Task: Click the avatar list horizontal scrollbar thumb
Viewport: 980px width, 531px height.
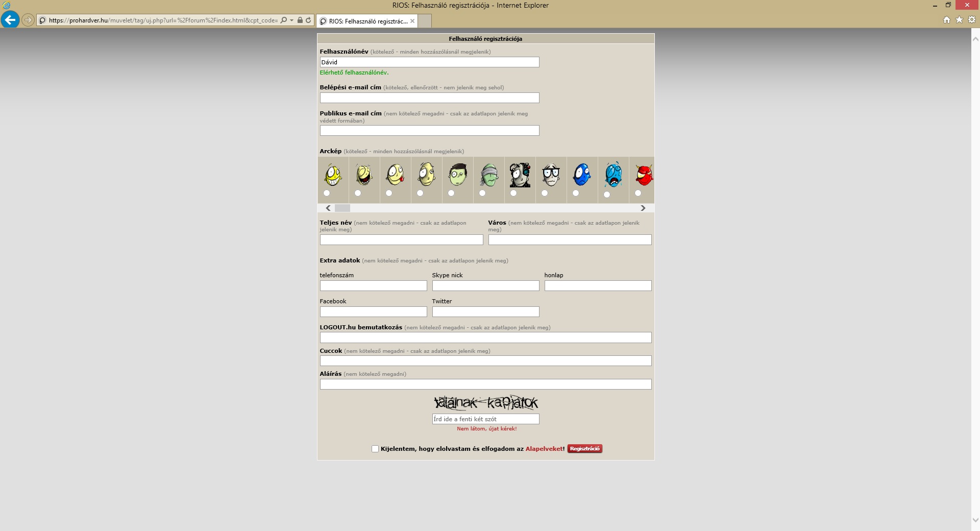Action: coord(342,208)
